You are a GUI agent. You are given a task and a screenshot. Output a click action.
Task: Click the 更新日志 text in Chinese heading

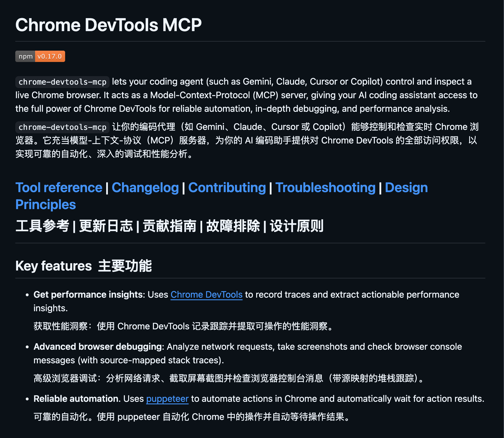(106, 226)
